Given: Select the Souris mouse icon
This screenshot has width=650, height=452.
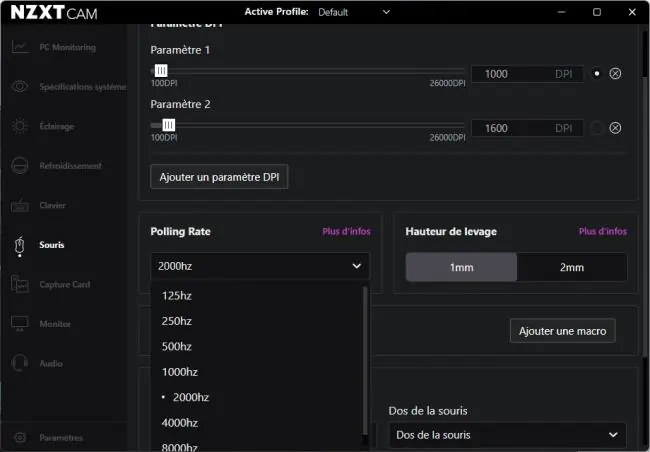Looking at the screenshot, I should [19, 245].
